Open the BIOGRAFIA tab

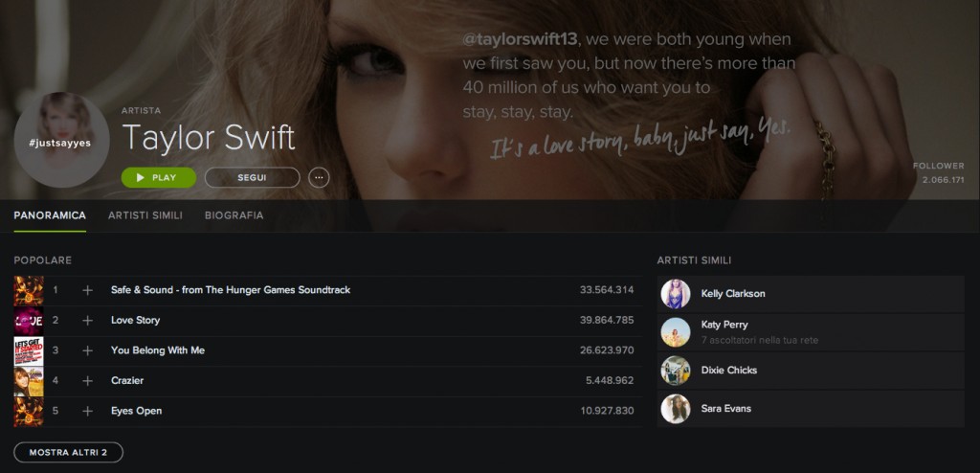click(234, 215)
